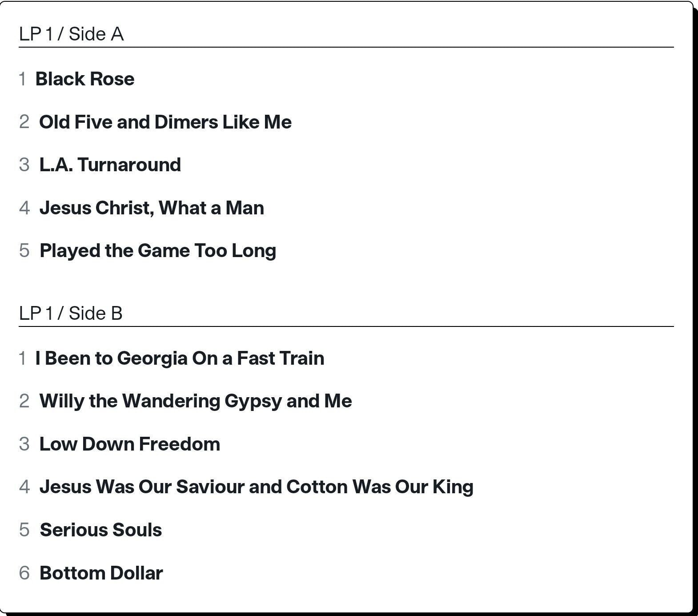Click track number 5 beside Serious Souls
This screenshot has width=698, height=616.
[x=24, y=530]
